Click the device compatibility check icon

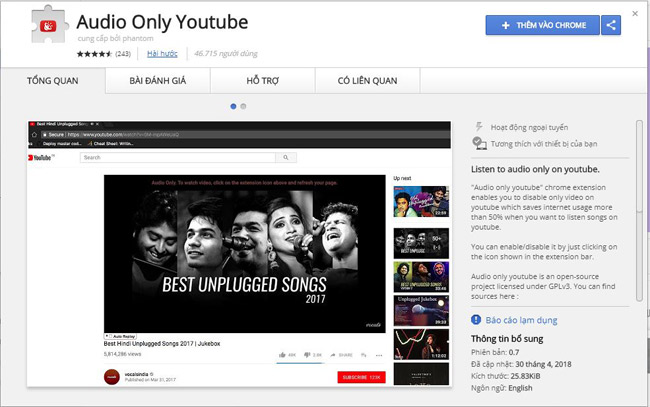click(479, 143)
